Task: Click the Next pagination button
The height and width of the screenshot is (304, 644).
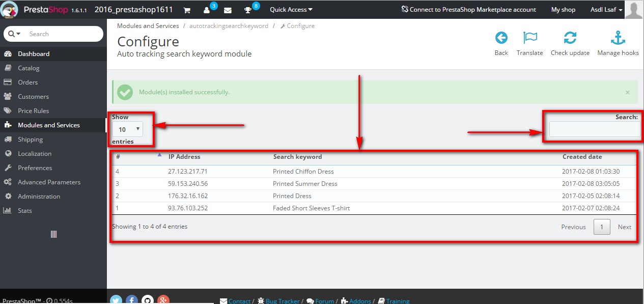Action: click(625, 227)
